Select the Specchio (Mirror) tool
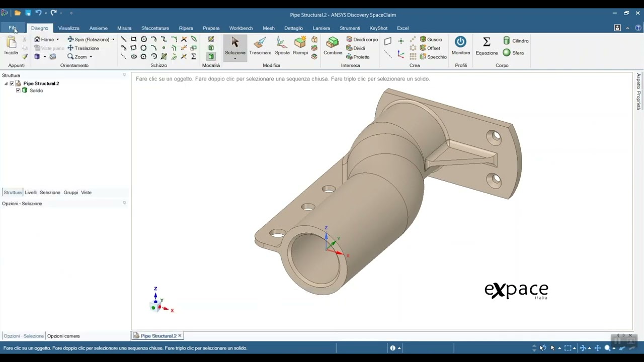The image size is (644, 362). pyautogui.click(x=433, y=57)
